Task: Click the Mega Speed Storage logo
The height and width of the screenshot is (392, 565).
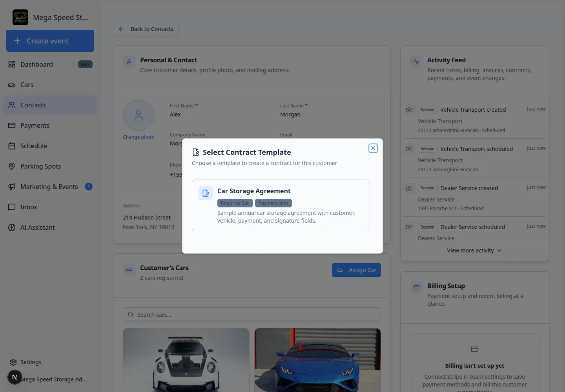Action: coord(20,17)
